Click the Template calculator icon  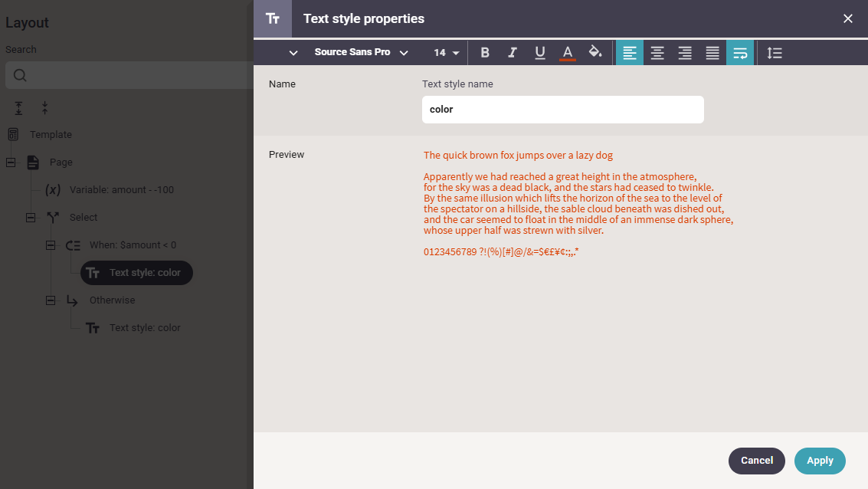(x=13, y=134)
